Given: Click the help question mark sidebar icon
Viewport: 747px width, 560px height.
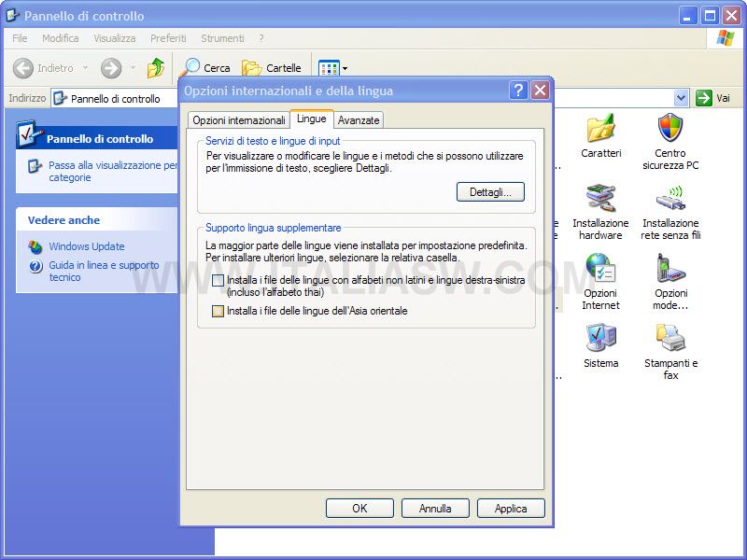Looking at the screenshot, I should point(35,266).
